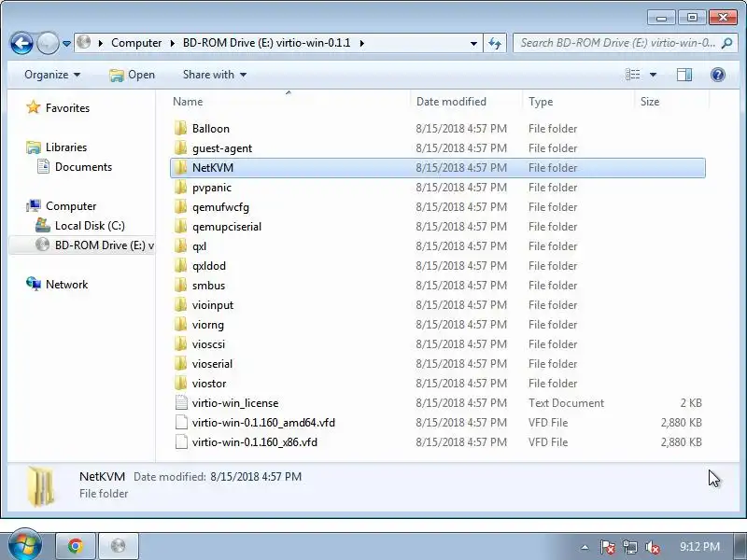
Task: Select the qxldod folder icon
Action: click(x=180, y=265)
